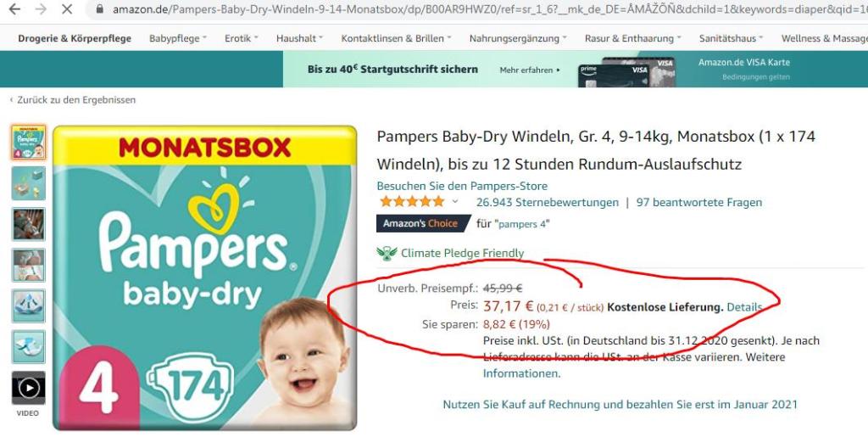Screen dimensions: 868x437
Task: Select the second product thumbnail image
Action: click(28, 183)
